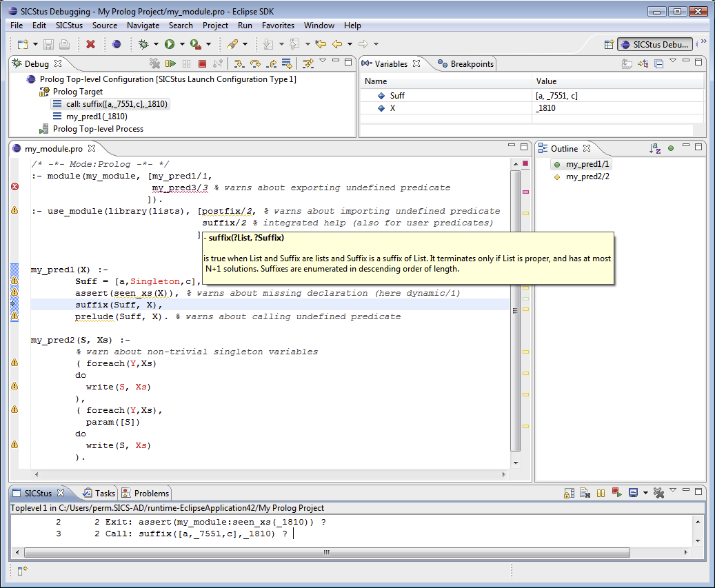Toggle alphabetical sort in Outline view
Image resolution: width=715 pixels, height=588 pixels.
(x=655, y=148)
